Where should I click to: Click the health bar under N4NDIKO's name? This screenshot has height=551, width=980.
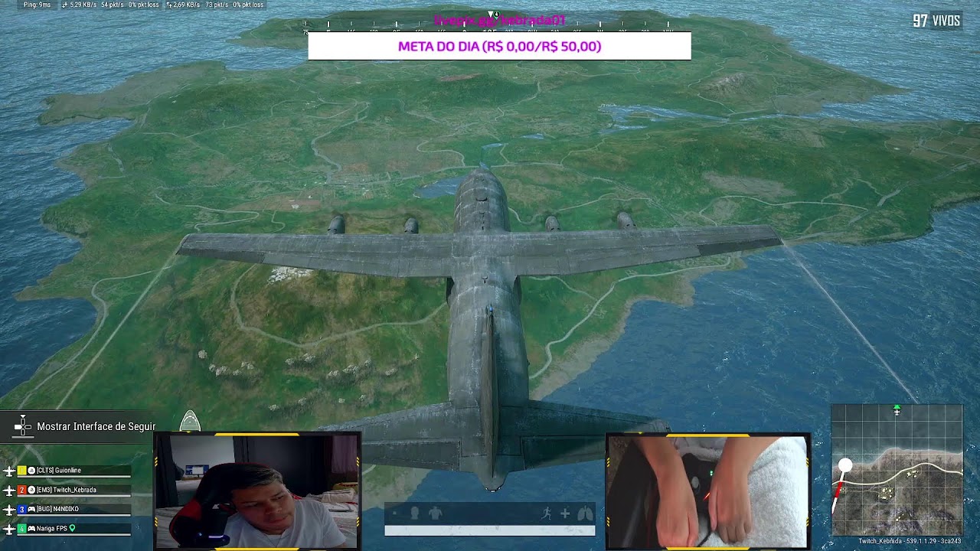[74, 515]
